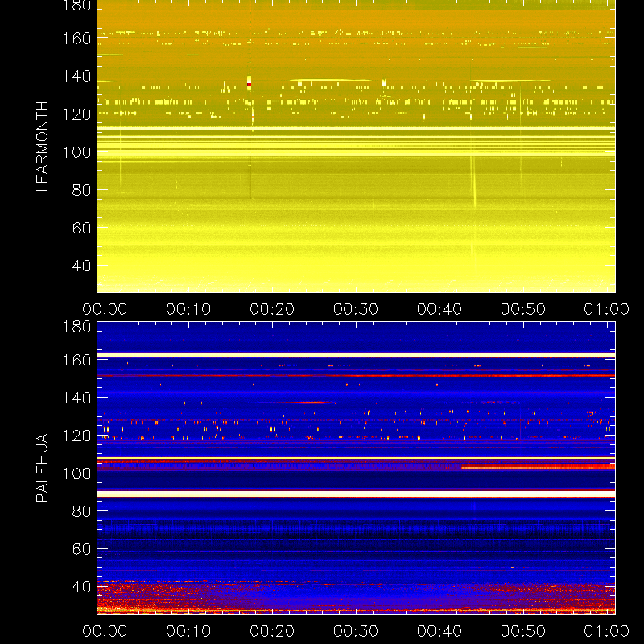Screen dimensions: 644x644
Task: Click 00:30 time label under Learmonth plot
Action: coord(356,309)
